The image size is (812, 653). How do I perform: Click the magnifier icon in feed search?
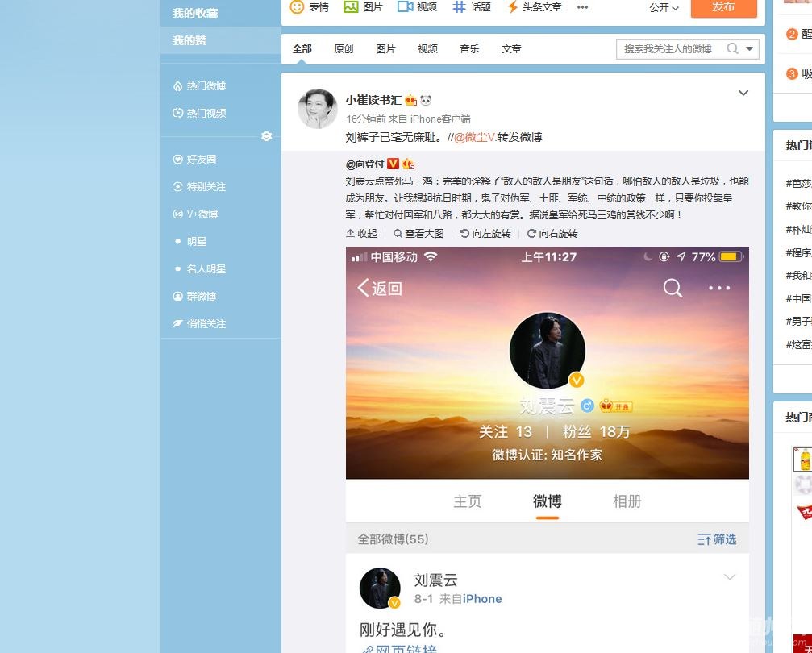pyautogui.click(x=732, y=48)
